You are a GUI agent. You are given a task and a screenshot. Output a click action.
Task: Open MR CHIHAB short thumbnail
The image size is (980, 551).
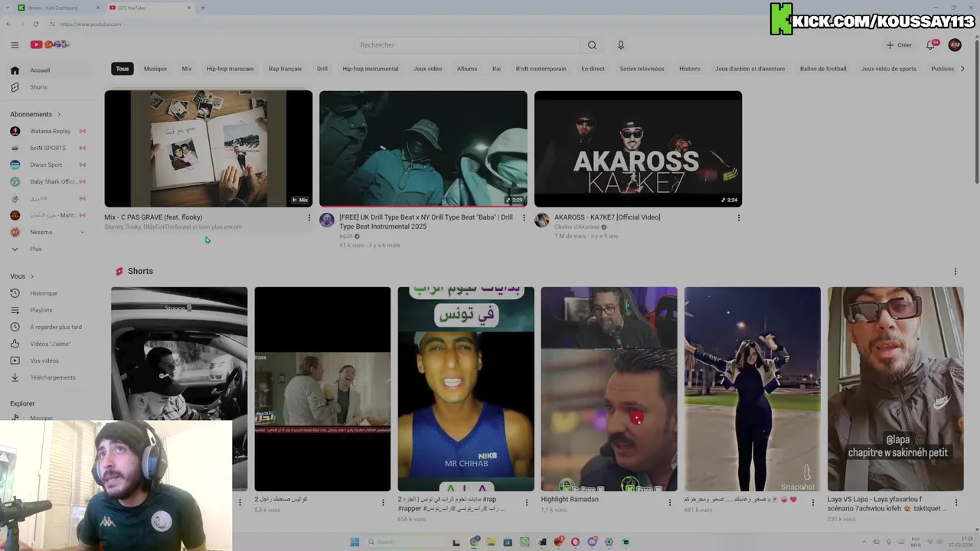pos(466,389)
